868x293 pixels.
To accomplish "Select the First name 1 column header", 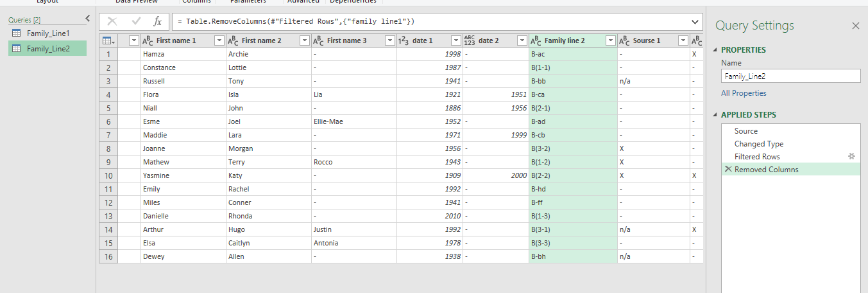I will pos(183,40).
